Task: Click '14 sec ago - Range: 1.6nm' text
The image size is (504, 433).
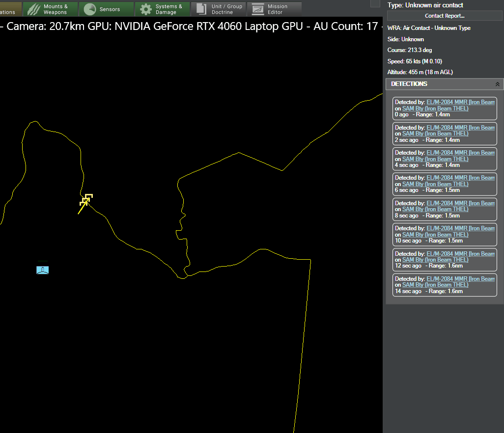Action: 429,291
